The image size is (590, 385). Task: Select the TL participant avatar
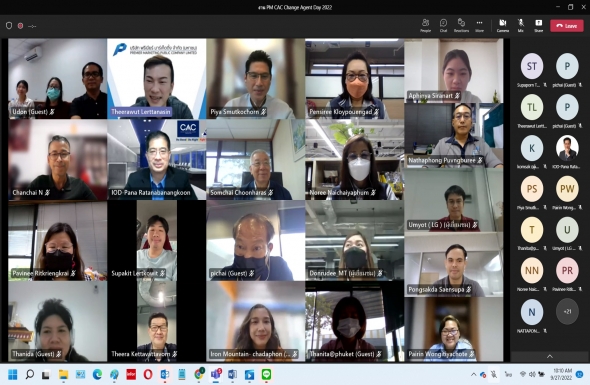532,107
